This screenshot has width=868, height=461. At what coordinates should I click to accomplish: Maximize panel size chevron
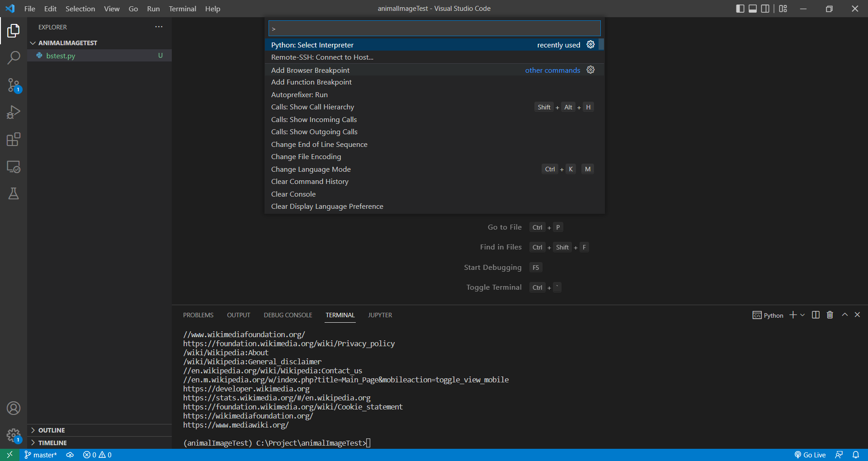point(844,315)
